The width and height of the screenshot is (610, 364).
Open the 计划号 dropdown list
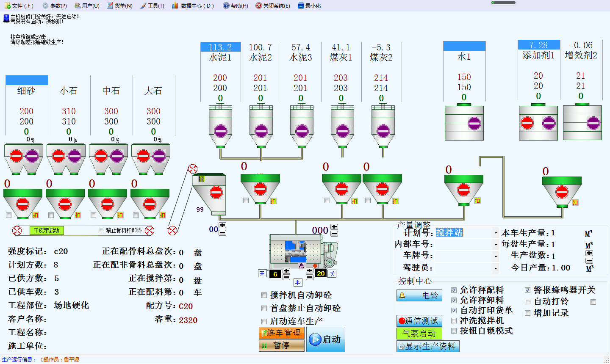(x=495, y=232)
